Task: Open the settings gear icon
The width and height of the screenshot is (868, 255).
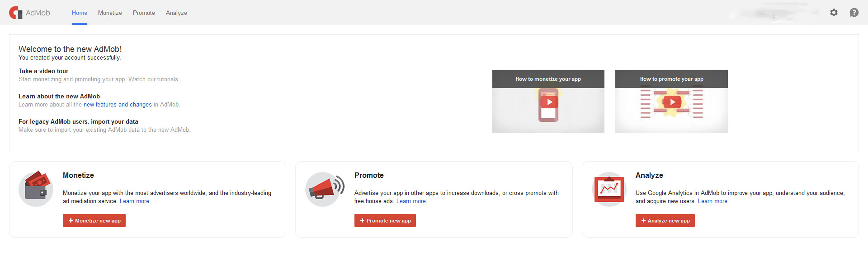Action: click(x=834, y=13)
